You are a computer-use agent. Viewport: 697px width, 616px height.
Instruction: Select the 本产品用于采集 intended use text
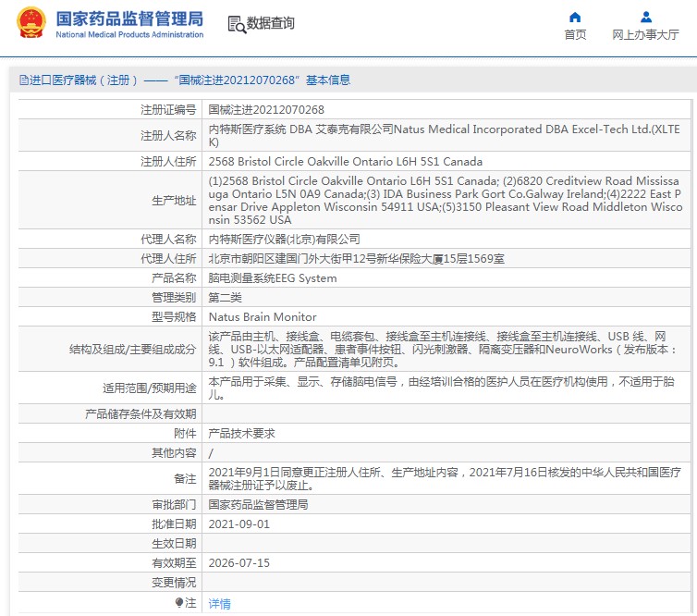(442, 388)
